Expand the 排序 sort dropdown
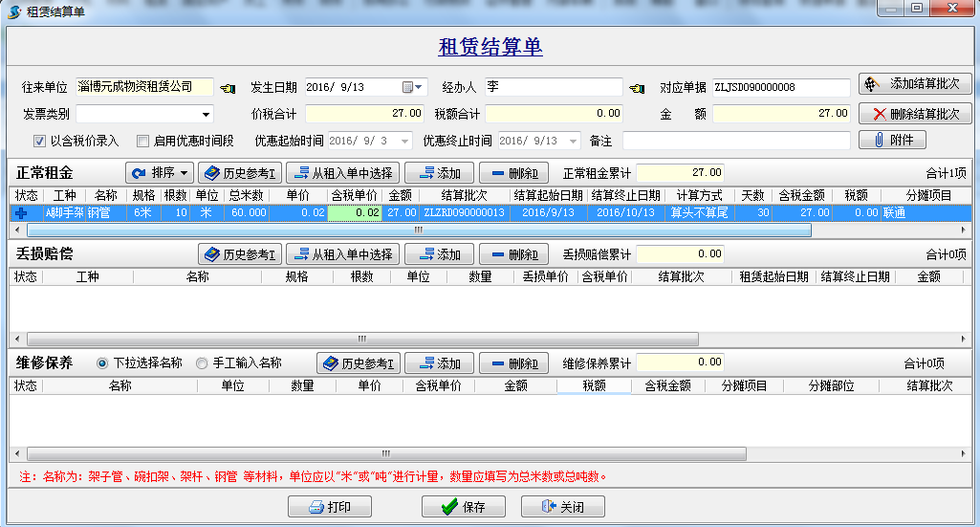 161,173
